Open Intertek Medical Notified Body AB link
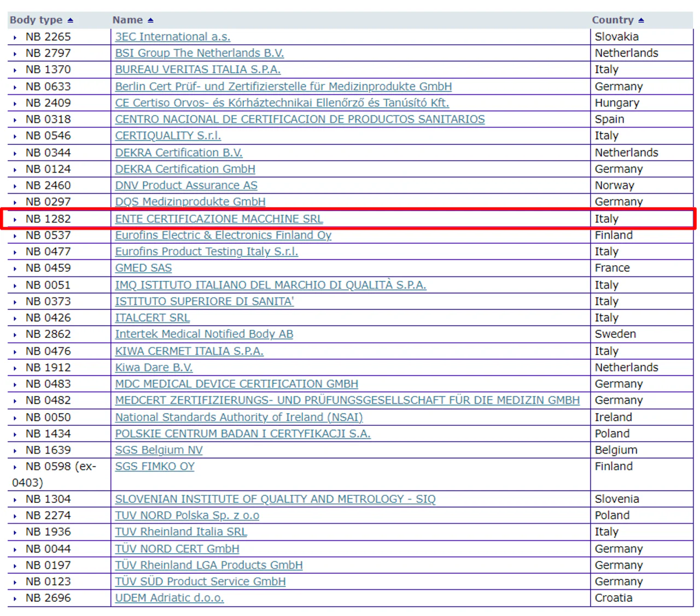Viewport: 700px width, 616px height. [204, 334]
